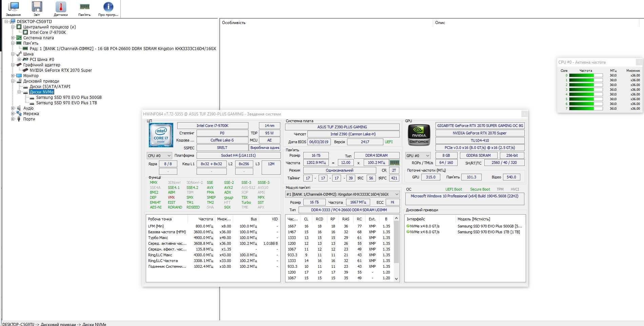644x326 pixels.
Task: Open the CPU #0 selector dropdown
Action: pyautogui.click(x=159, y=156)
